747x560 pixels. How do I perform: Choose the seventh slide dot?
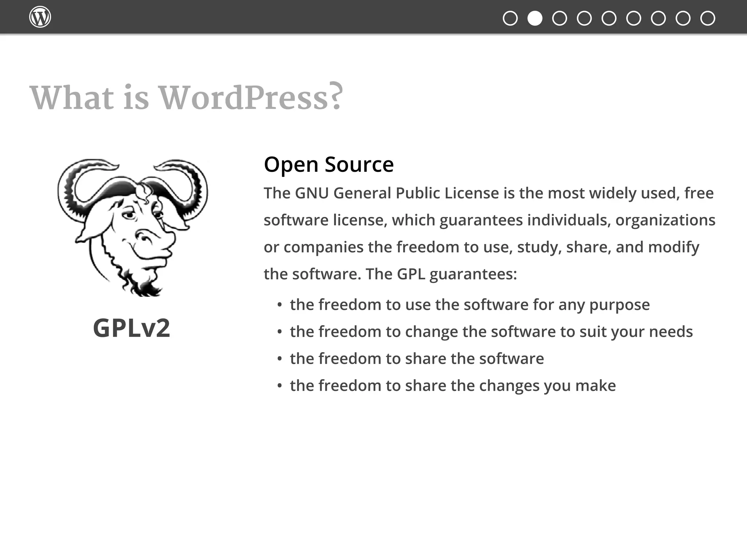pos(658,18)
